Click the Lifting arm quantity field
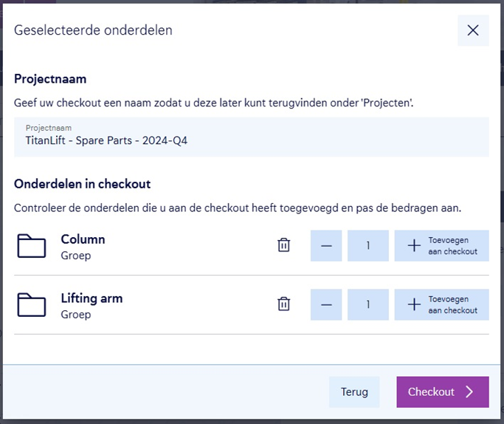The height and width of the screenshot is (424, 504). [367, 304]
